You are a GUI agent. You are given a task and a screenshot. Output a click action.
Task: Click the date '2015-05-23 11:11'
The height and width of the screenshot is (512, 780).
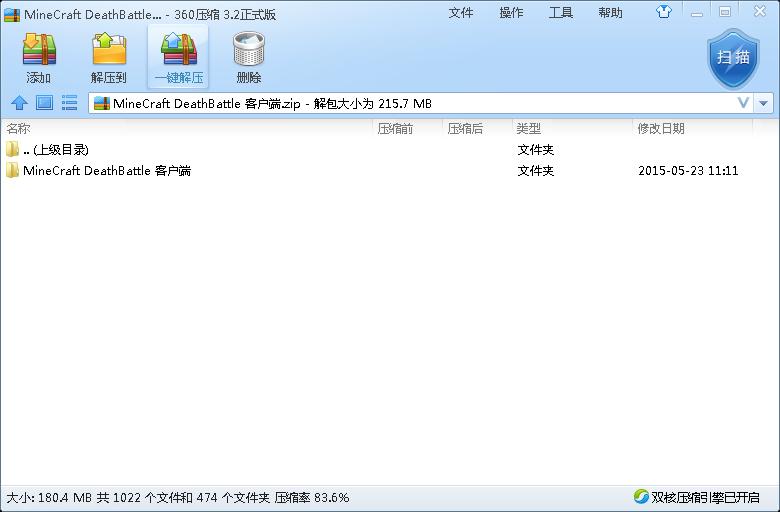click(688, 171)
